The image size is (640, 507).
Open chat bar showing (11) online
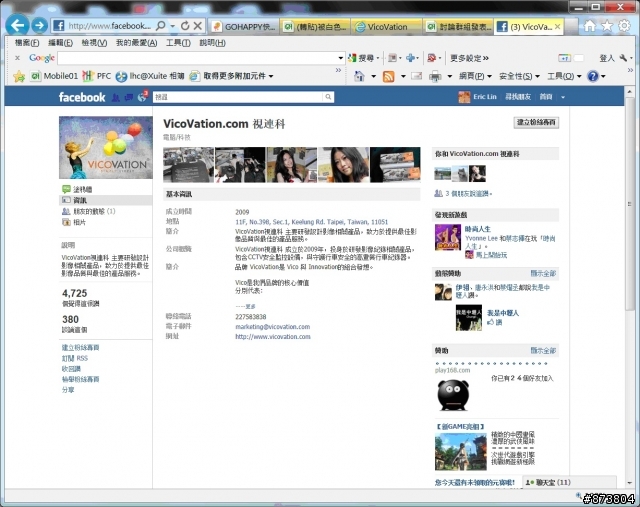(569, 482)
